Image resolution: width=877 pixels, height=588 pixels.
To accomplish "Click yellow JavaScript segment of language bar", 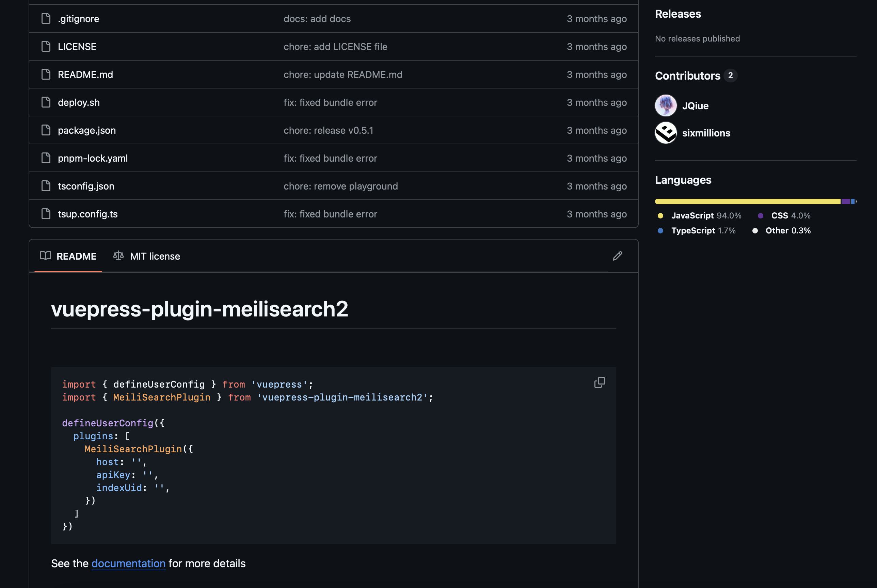I will [x=747, y=201].
